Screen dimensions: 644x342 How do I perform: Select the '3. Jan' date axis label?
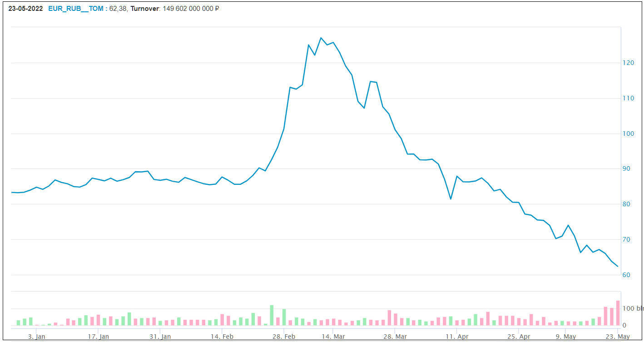click(x=36, y=337)
